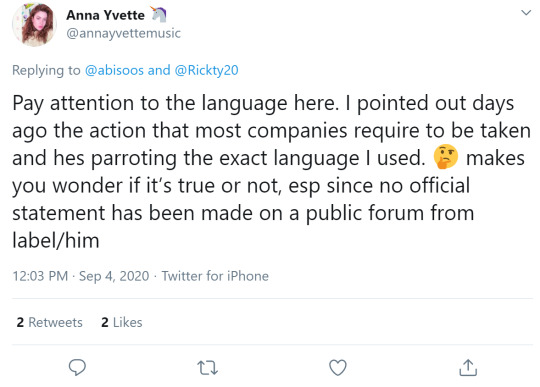Click the tweet body text
Screen dimensions: 540x387
click(271, 171)
